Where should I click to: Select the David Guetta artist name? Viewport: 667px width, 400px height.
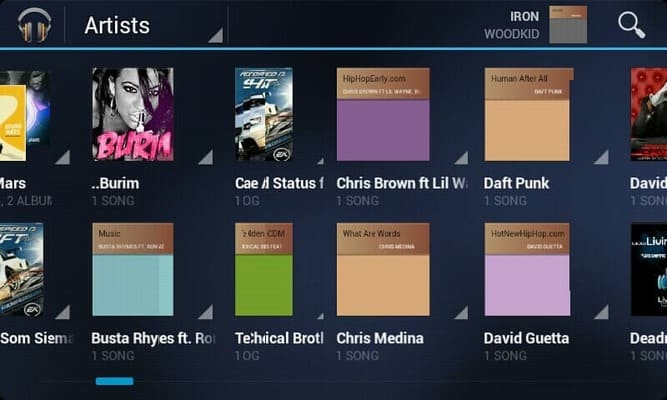coord(526,338)
